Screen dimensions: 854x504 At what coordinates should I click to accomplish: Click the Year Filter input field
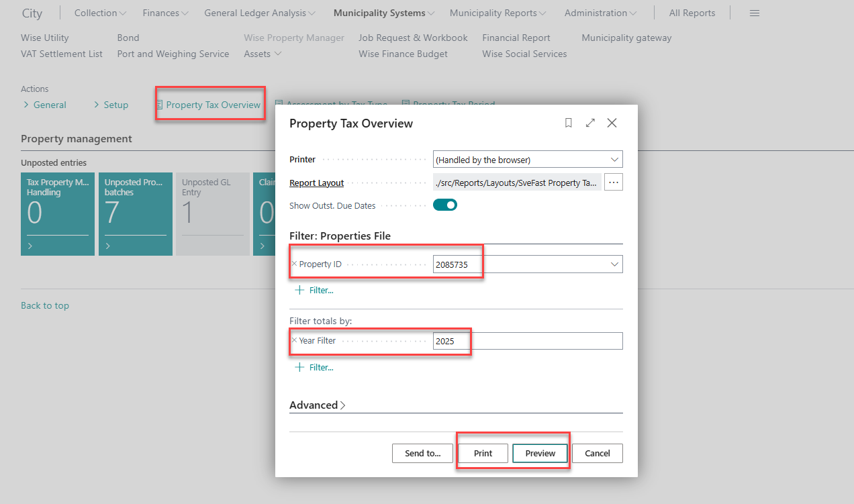[x=528, y=341]
